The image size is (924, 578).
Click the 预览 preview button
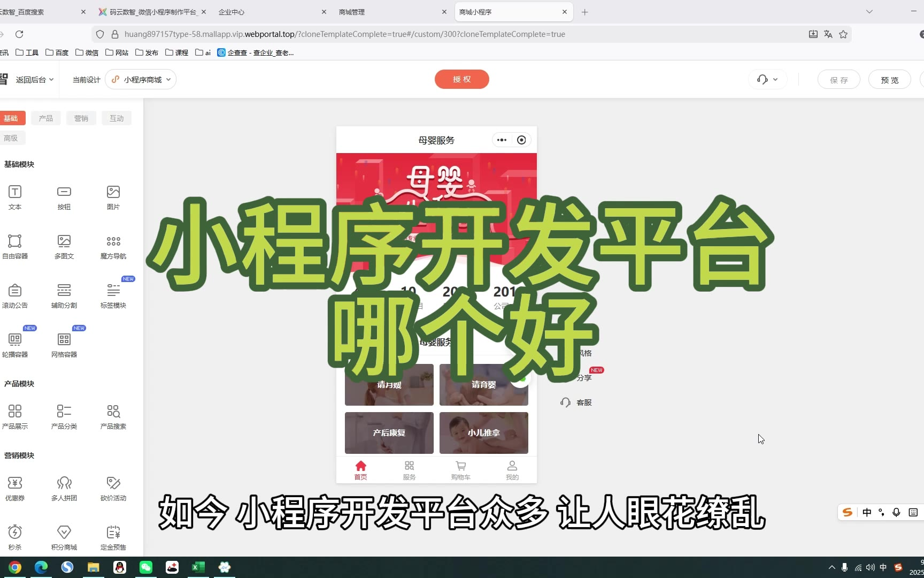(x=890, y=80)
